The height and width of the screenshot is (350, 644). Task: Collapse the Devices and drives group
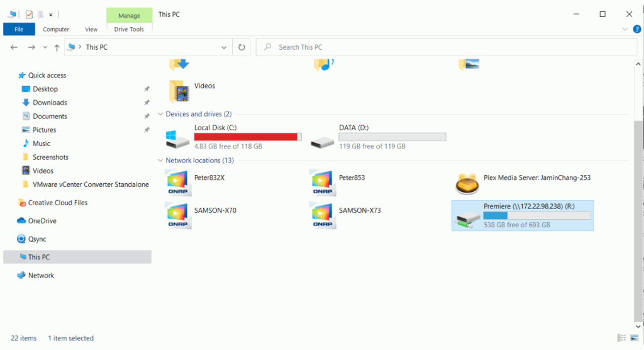coord(161,115)
